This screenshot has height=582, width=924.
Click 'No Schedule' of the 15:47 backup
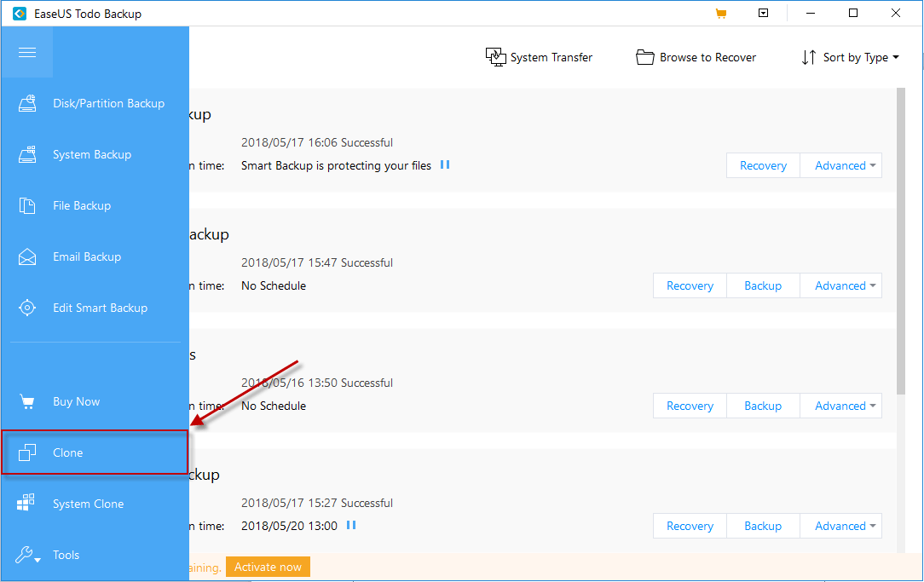click(x=274, y=285)
